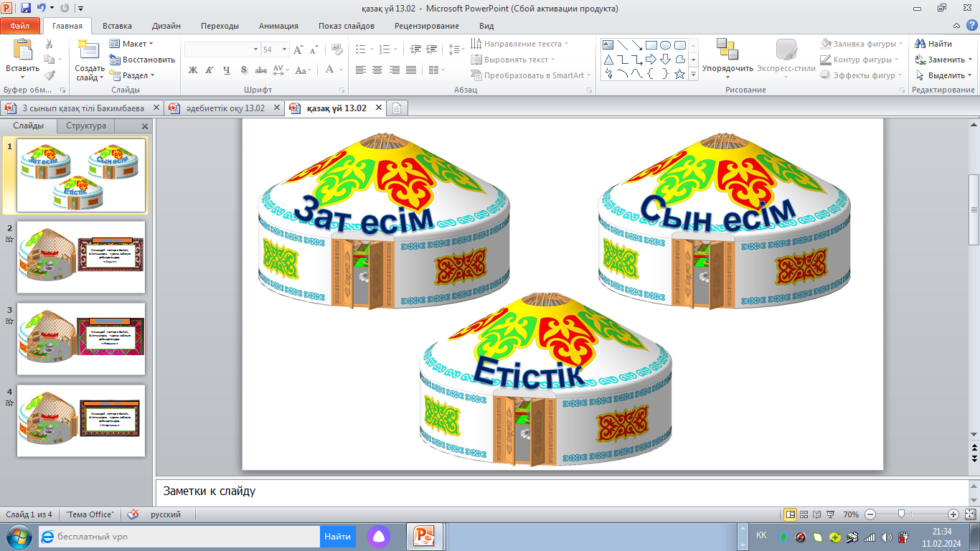The width and height of the screenshot is (980, 551).
Task: Open the Дизайн ribbon tab
Action: [166, 26]
